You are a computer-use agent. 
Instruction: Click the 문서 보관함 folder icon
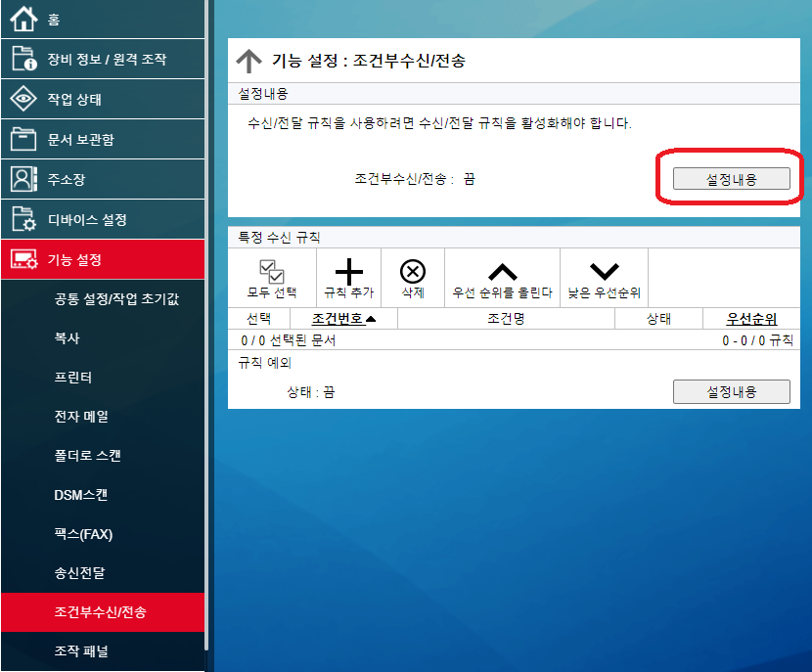(x=23, y=139)
